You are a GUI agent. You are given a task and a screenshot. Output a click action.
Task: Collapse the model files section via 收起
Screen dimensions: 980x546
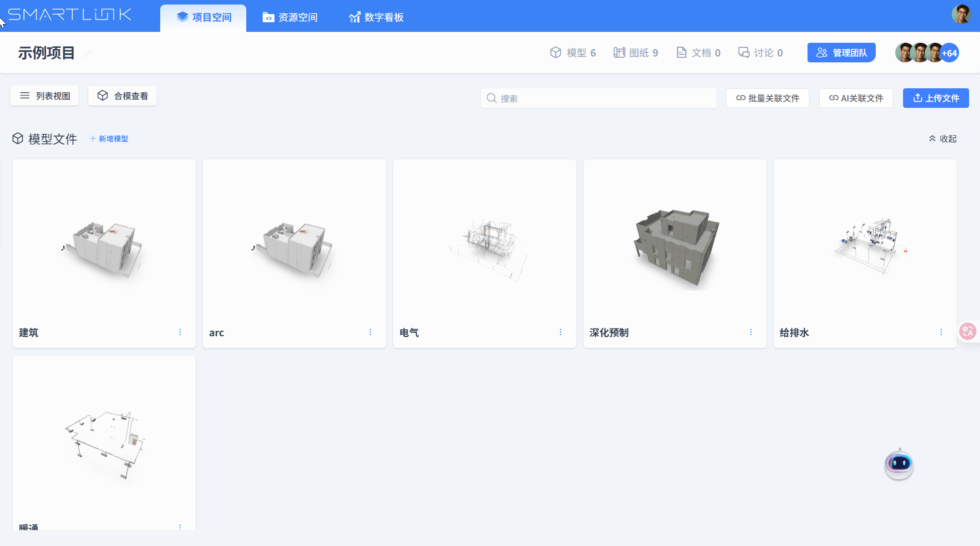[x=942, y=139]
